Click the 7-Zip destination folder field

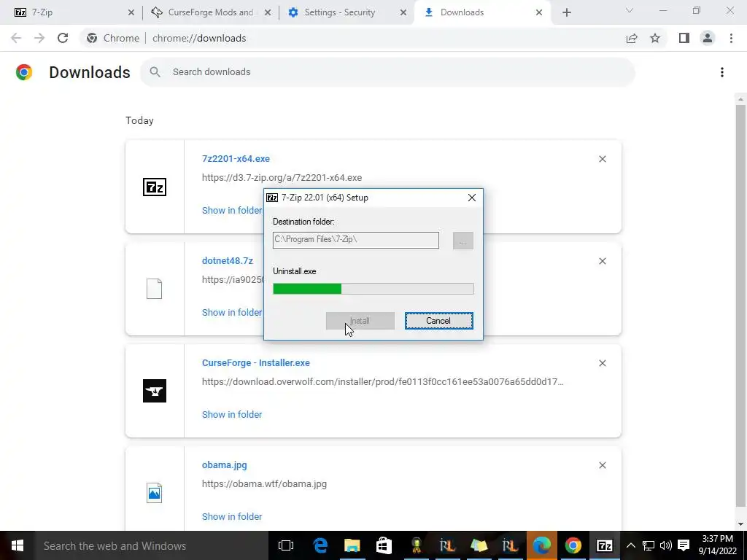click(x=356, y=240)
